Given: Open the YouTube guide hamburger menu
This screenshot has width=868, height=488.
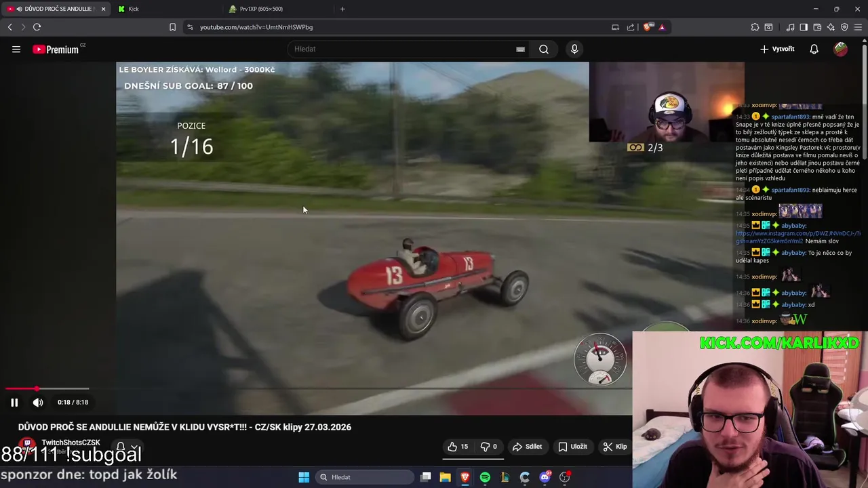Looking at the screenshot, I should coord(16,49).
